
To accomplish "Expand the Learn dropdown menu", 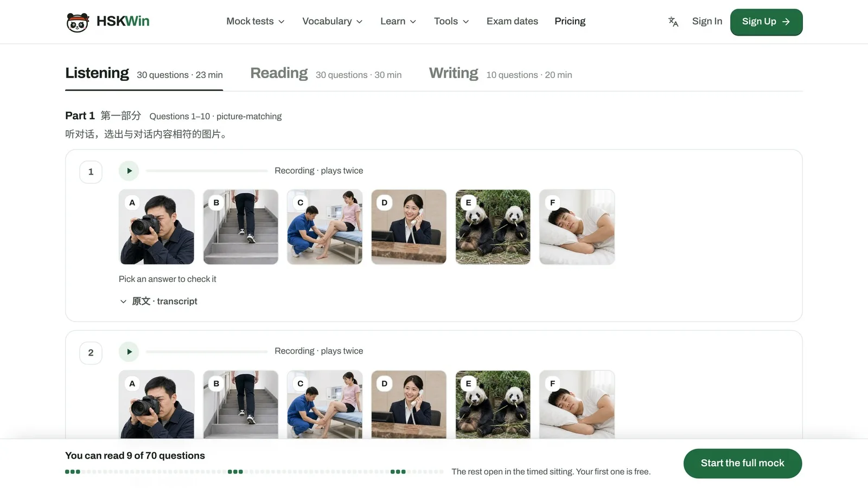I will [x=398, y=22].
